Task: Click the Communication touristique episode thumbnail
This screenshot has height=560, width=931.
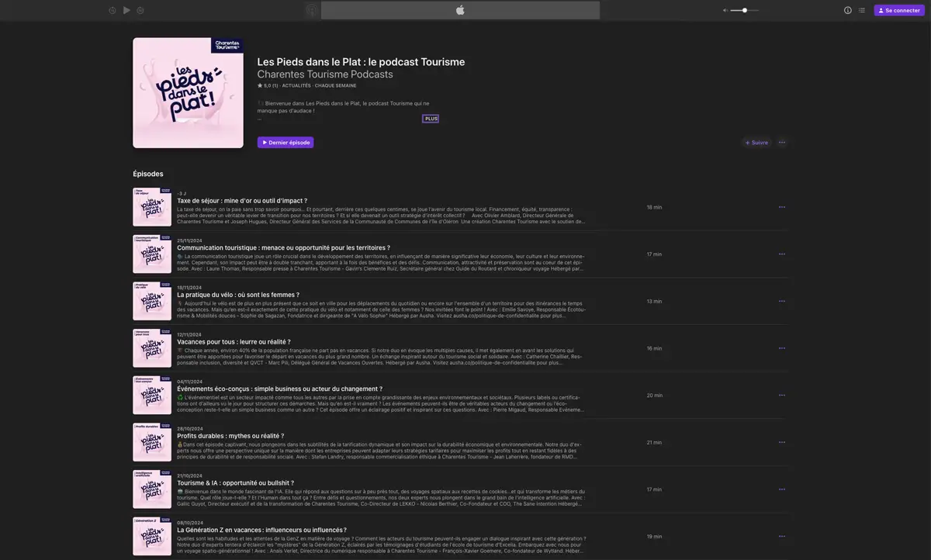Action: pyautogui.click(x=152, y=254)
